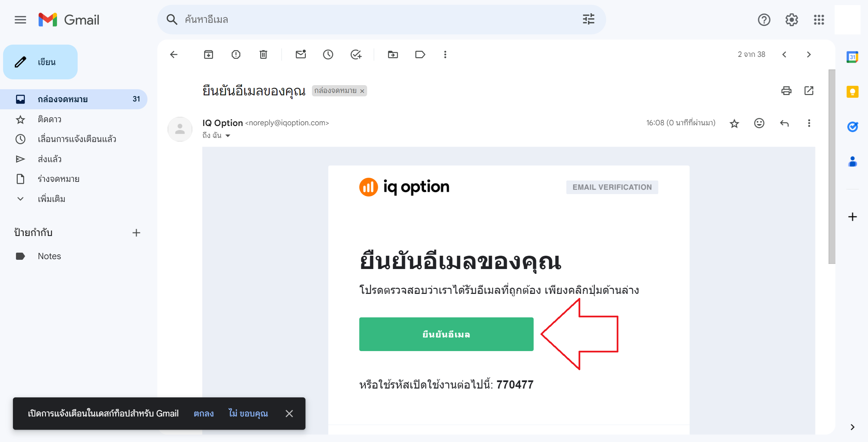Open the ส่งแล้ว sent folder
This screenshot has height=442, width=868.
(x=74, y=159)
